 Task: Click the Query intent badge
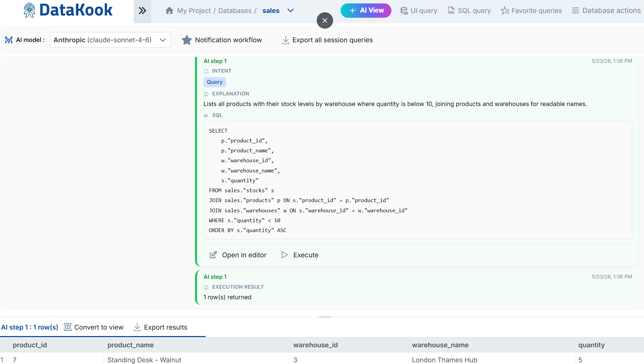(215, 82)
